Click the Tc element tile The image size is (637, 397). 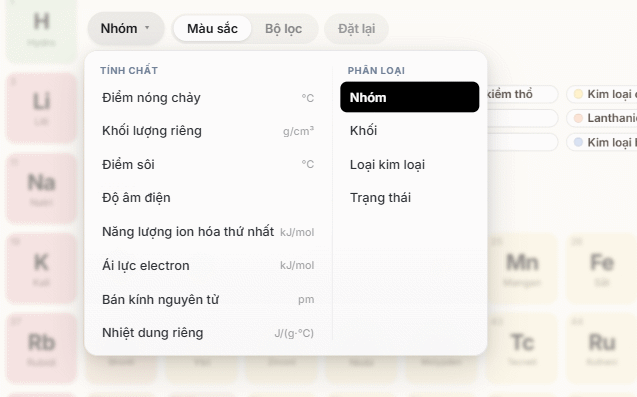pyautogui.click(x=522, y=348)
